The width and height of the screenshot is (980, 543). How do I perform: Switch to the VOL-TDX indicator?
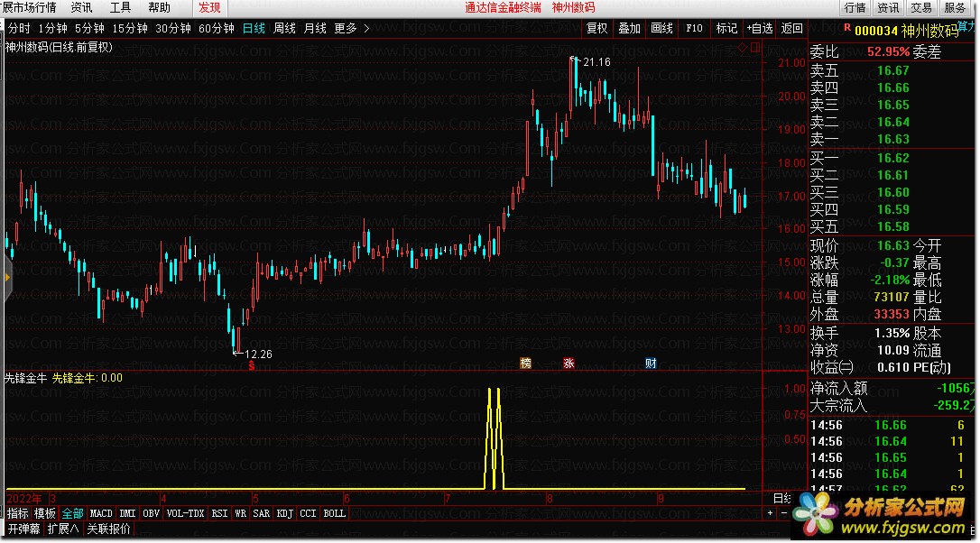tap(185, 513)
